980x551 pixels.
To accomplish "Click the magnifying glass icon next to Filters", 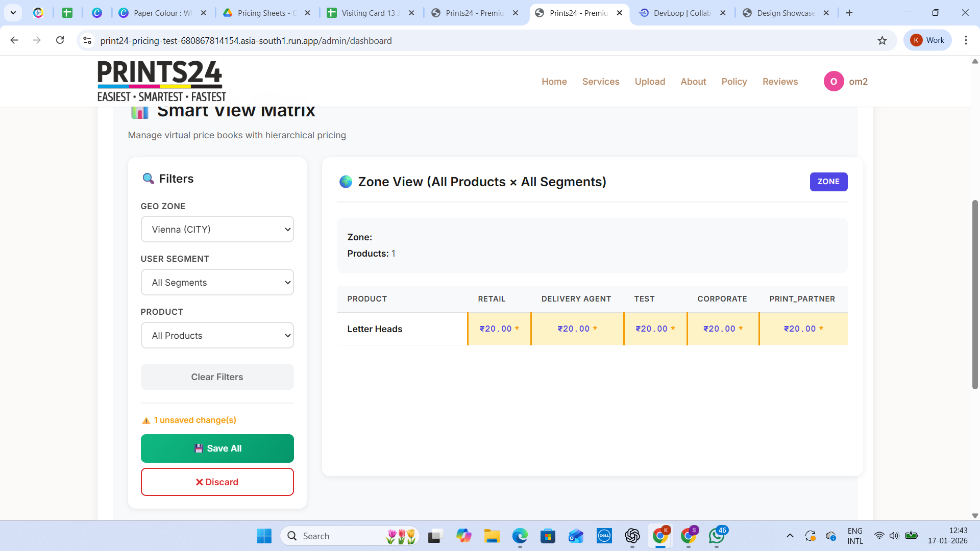I will coord(148,178).
